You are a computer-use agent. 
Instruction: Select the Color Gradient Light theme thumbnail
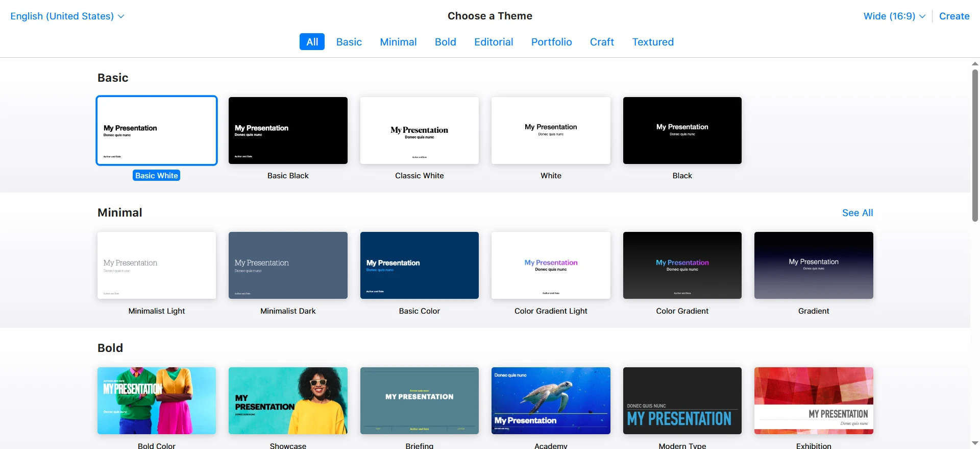551,266
